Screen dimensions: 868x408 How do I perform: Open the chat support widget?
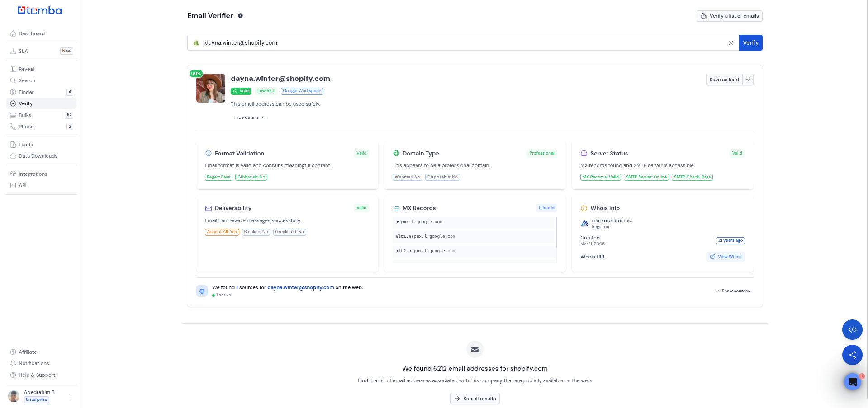(852, 382)
